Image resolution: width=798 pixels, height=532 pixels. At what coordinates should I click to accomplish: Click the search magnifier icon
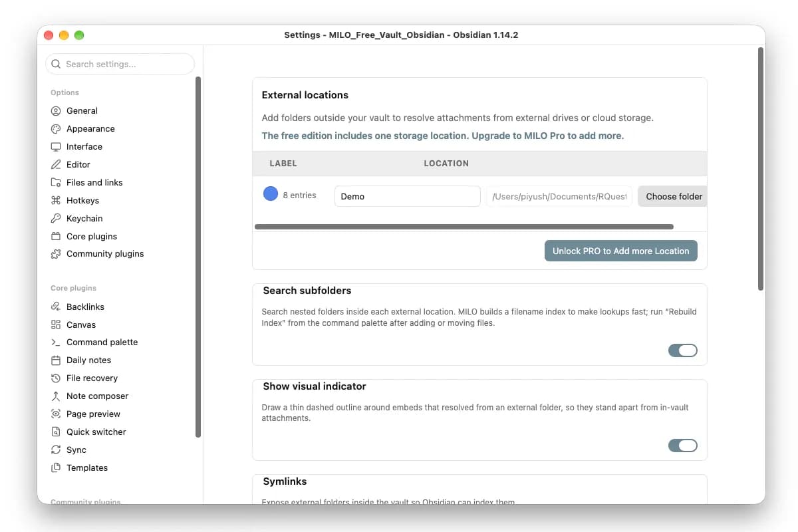click(x=56, y=65)
